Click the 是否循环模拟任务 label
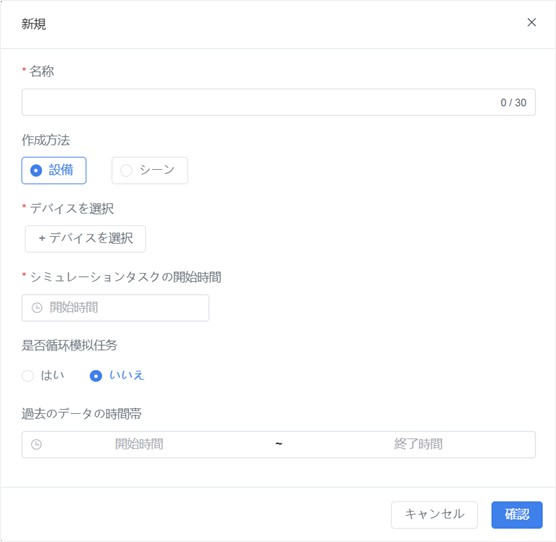 tap(70, 345)
